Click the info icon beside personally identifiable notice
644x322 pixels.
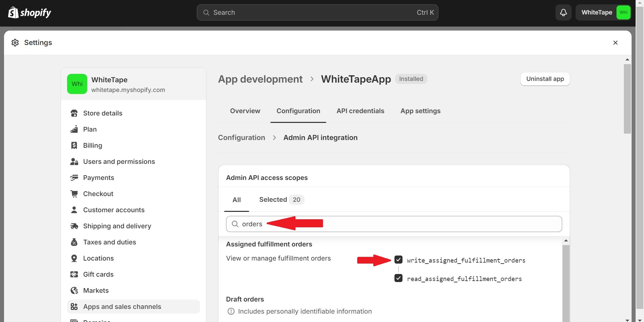click(x=231, y=311)
